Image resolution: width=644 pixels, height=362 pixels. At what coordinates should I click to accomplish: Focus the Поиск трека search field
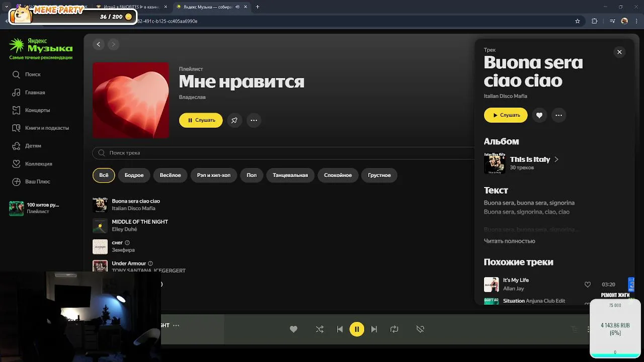284,153
